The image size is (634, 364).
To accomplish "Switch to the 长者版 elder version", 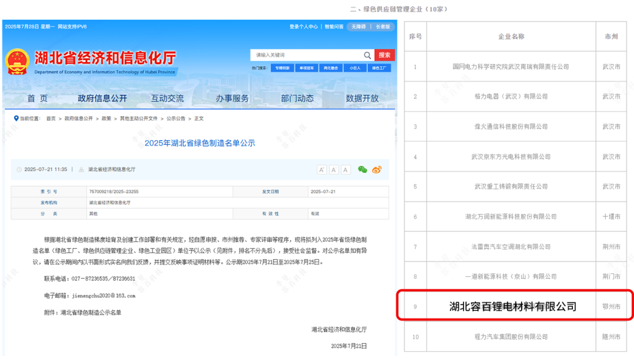I will (x=383, y=26).
